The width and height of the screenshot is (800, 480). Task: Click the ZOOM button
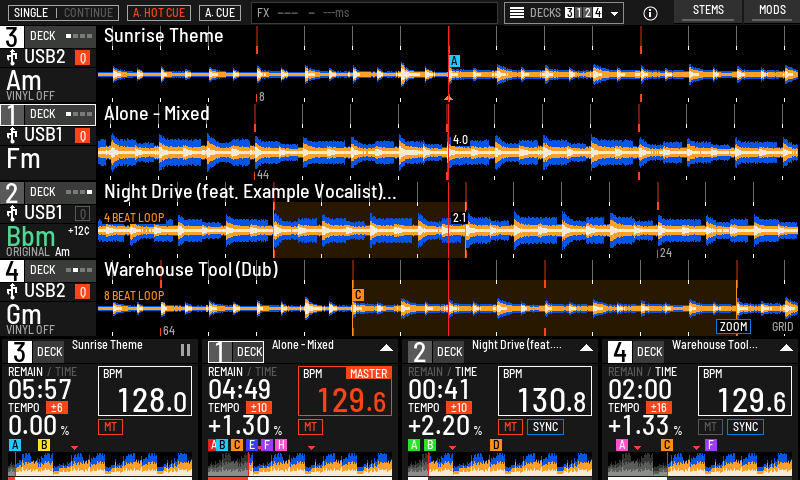[733, 326]
